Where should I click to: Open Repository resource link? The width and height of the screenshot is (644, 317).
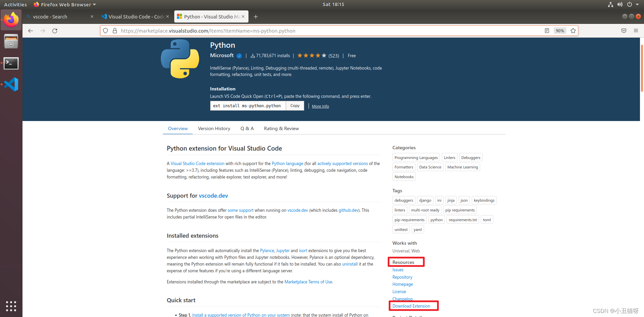click(402, 277)
